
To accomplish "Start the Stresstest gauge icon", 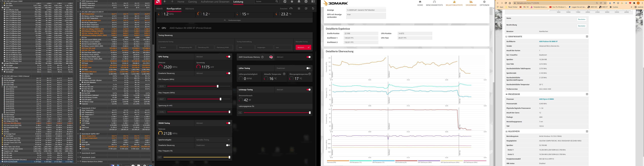I will tap(291, 8).
